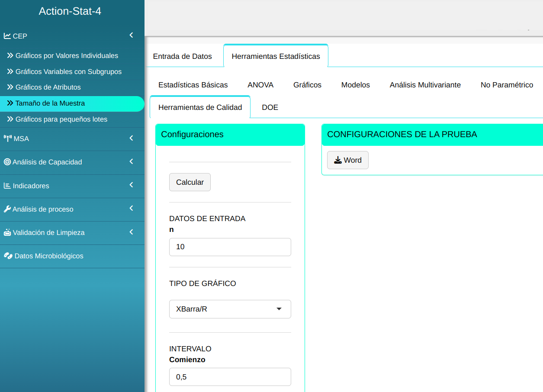Open the TIPO DE GRÁFICO XBarra/R dropdown

230,309
